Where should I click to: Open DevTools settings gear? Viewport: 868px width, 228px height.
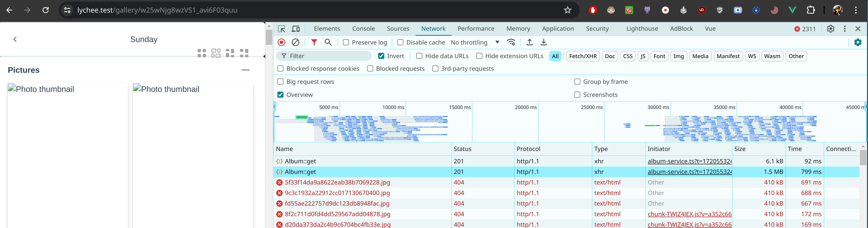[831, 29]
